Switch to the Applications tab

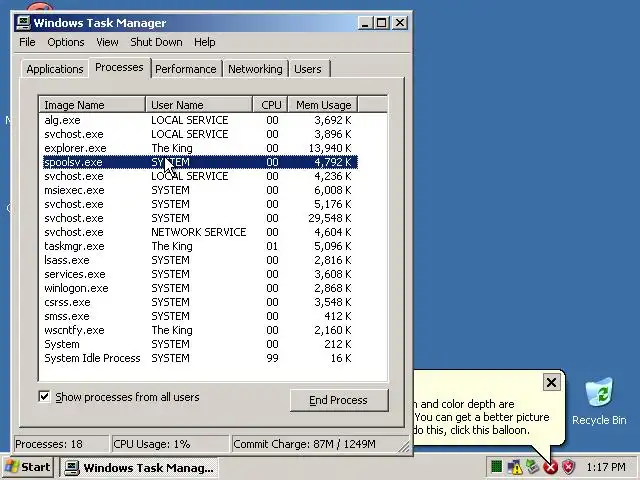point(55,69)
